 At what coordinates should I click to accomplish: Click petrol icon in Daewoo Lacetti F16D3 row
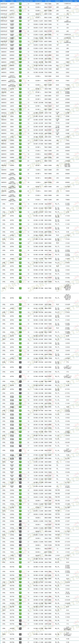(x=20, y=80)
